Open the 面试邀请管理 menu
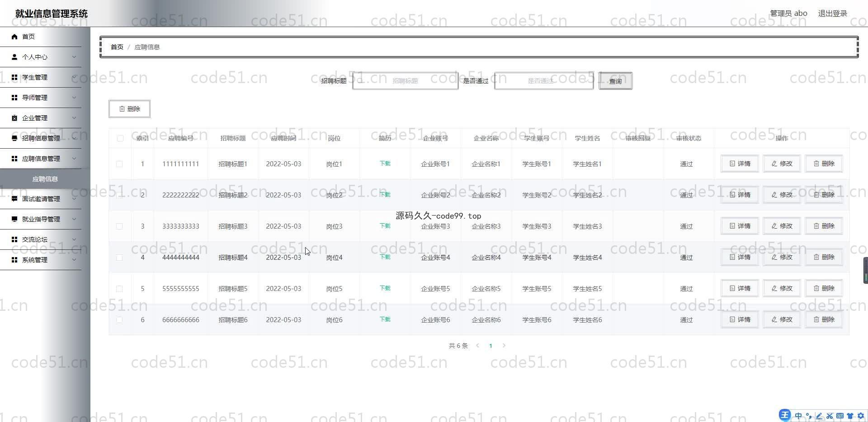Image resolution: width=868 pixels, height=422 pixels. (x=41, y=199)
